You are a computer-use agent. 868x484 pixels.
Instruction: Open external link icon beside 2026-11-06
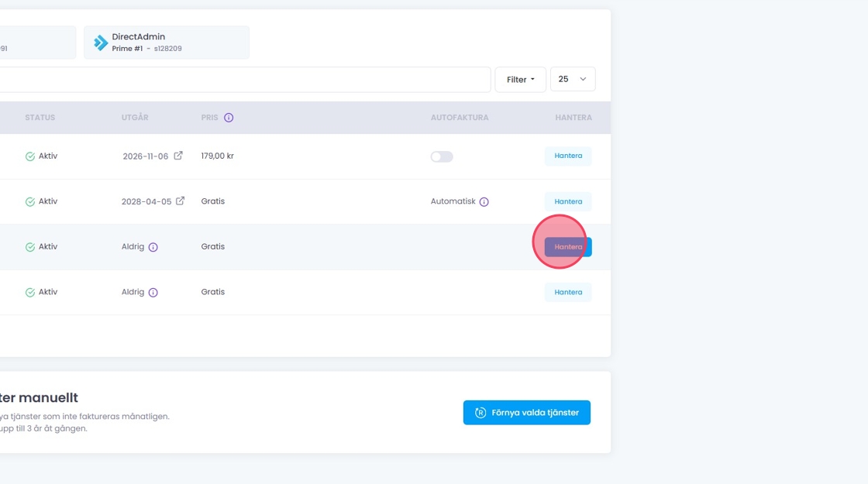pyautogui.click(x=178, y=156)
